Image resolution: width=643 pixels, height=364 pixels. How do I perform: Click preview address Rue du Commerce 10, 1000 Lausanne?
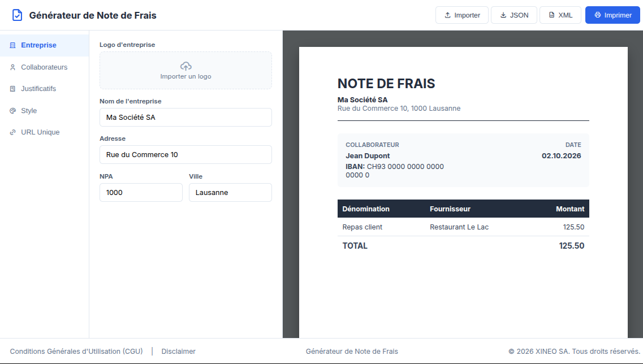point(399,108)
